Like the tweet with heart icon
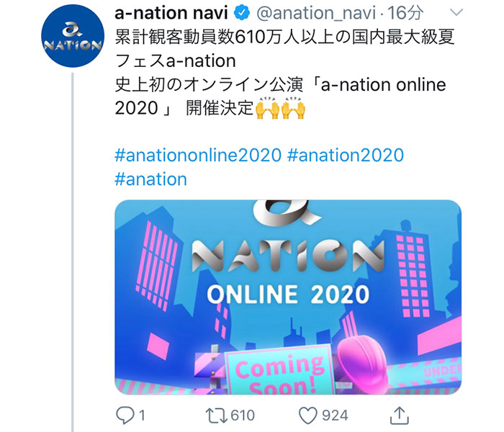Screen dimensions: 504x432 [x=308, y=415]
